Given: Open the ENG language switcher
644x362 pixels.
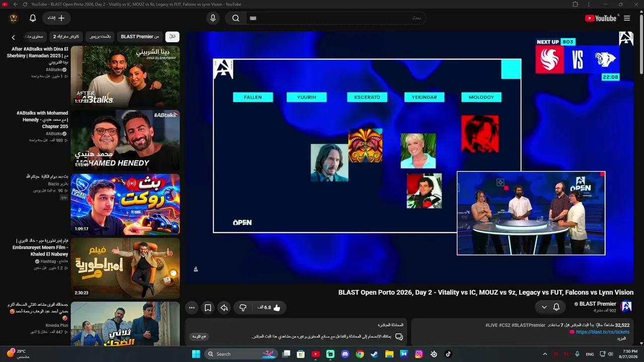Looking at the screenshot, I should point(590,354).
